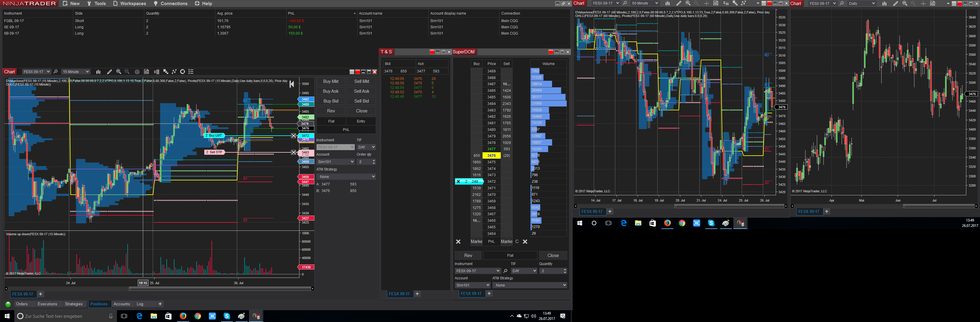This screenshot has height=322, width=980.
Task: Click green connection status indicator
Action: (x=8, y=304)
